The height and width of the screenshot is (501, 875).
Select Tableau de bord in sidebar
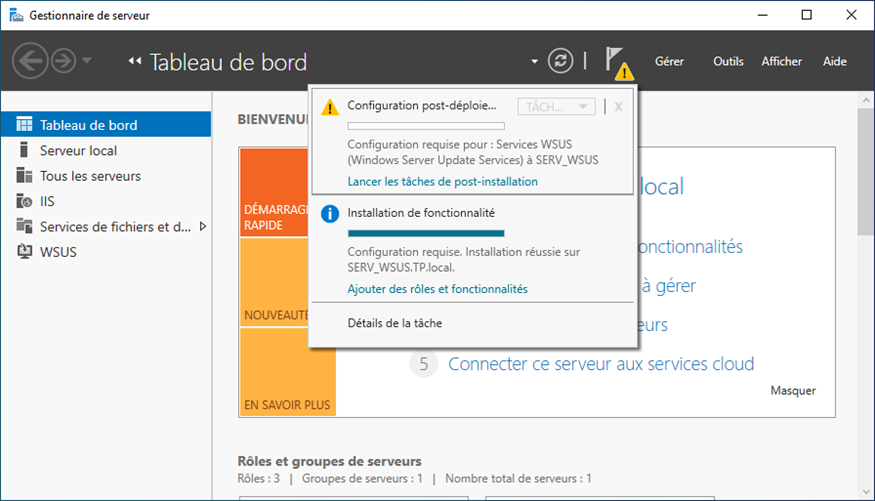pyautogui.click(x=106, y=124)
